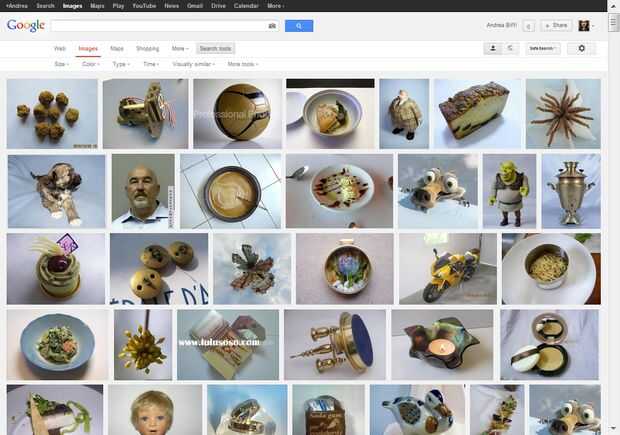Toggle the Search tools button
The height and width of the screenshot is (435, 620).
pyautogui.click(x=215, y=48)
